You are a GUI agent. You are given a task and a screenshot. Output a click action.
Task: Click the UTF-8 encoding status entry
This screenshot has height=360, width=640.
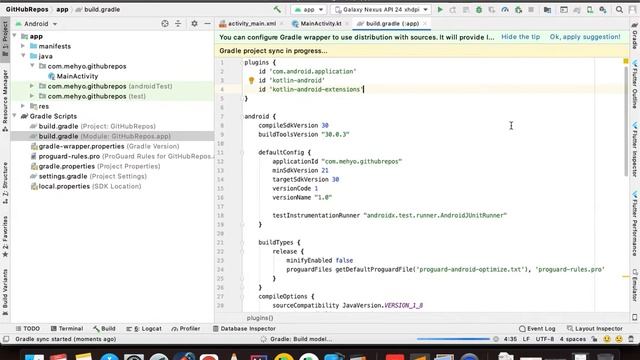click(x=545, y=339)
